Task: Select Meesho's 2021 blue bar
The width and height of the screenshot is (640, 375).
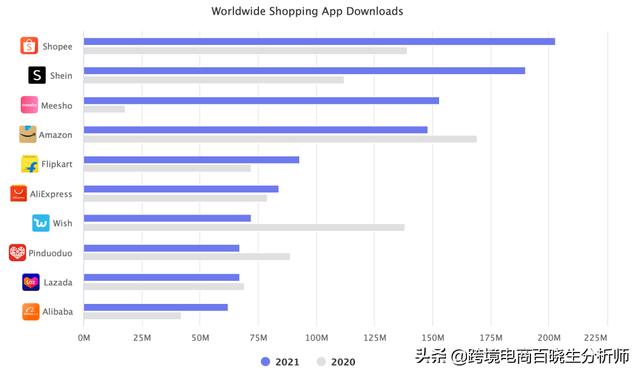Action: pos(261,100)
